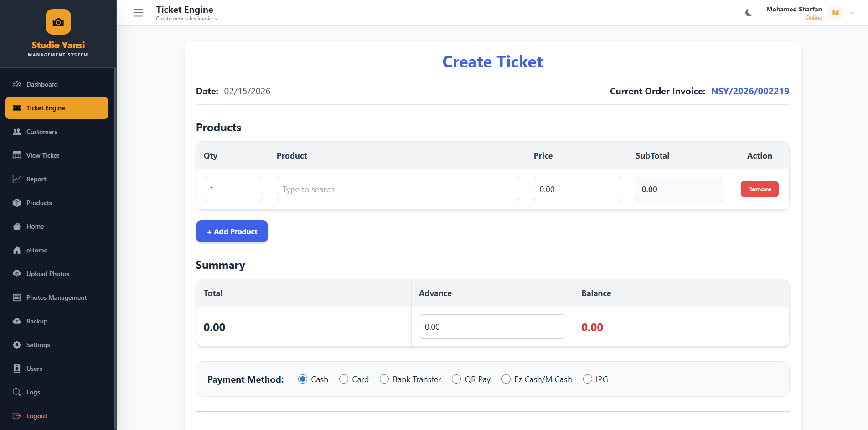Open View Ticket in the sidebar
The image size is (868, 430).
pos(42,155)
